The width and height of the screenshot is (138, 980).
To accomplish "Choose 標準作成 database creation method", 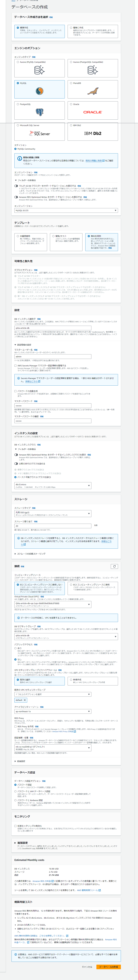I will pyautogui.click(x=18, y=27).
